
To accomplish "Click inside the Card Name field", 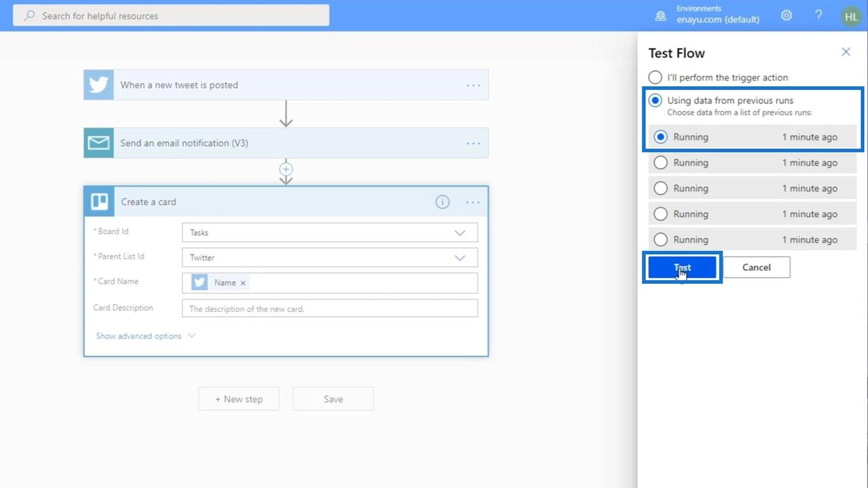I will 330,283.
